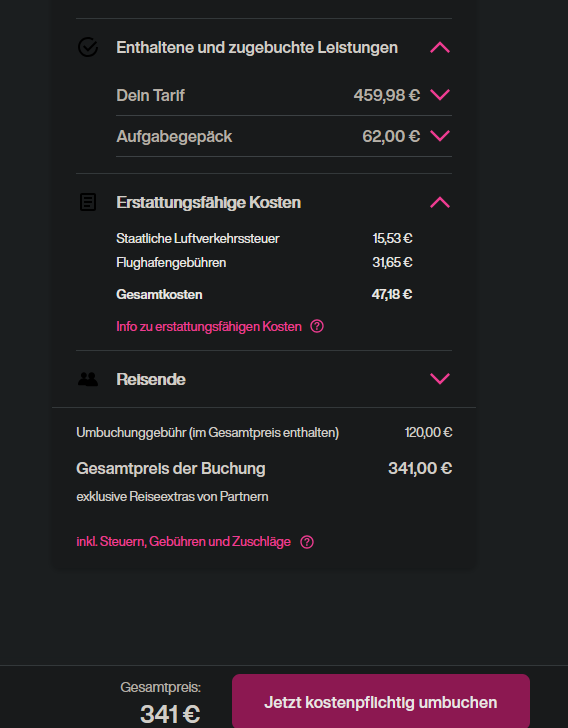Click the Gesamtpreis 341 € amount at bottom
Image resolution: width=568 pixels, height=728 pixels.
pyautogui.click(x=170, y=714)
